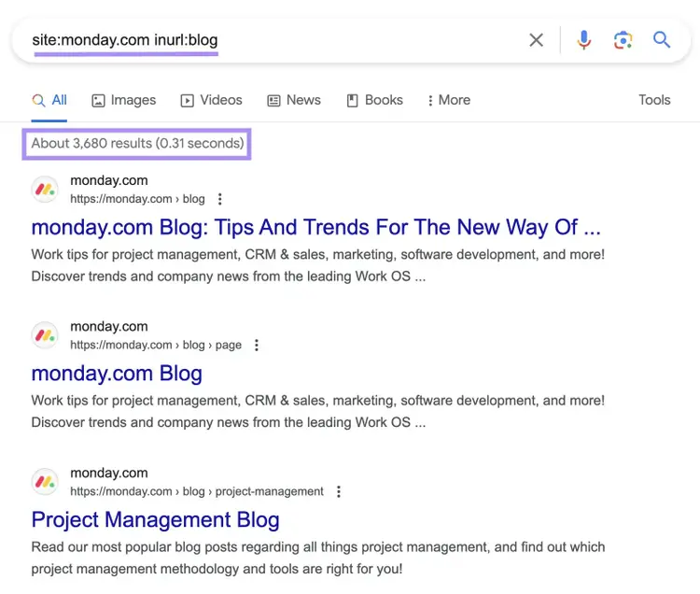700x594 pixels.
Task: Select the All results tab
Action: coord(49,100)
